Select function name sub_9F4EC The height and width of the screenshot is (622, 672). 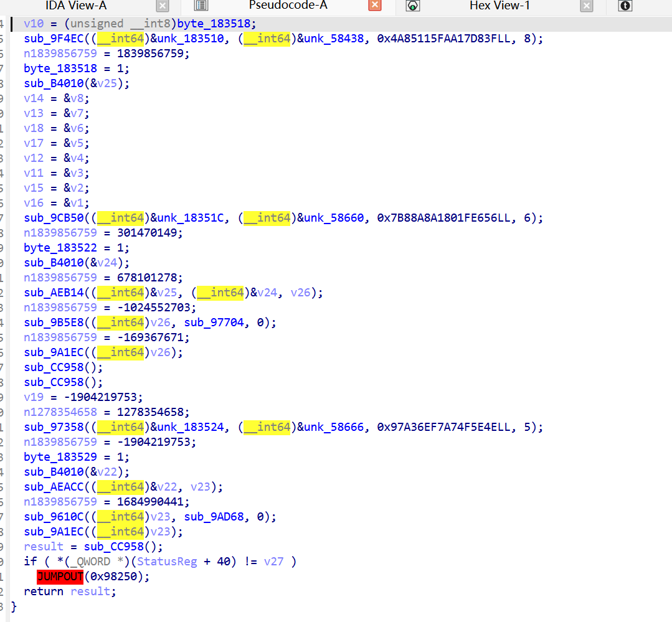click(54, 39)
